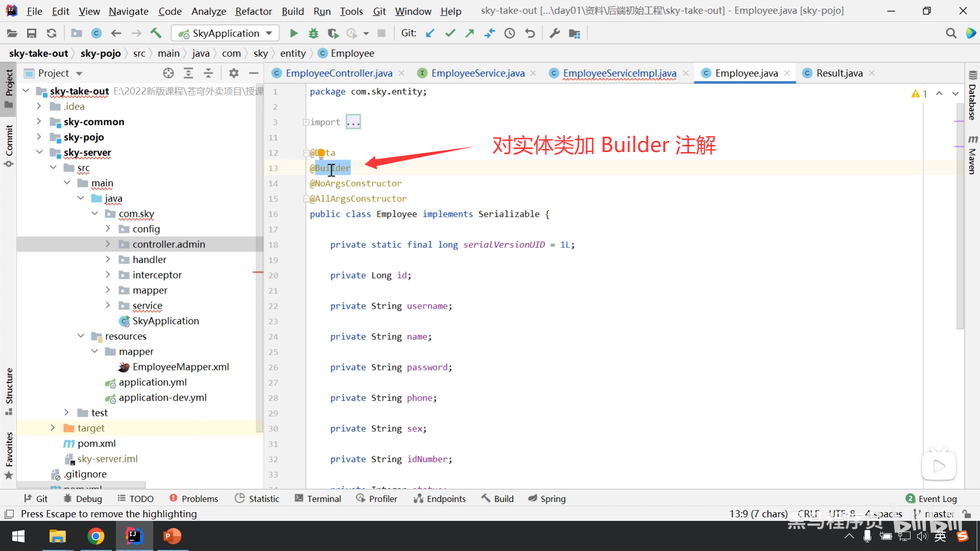Click the Event Log button
Viewport: 980px width, 551px height.
pos(932,498)
